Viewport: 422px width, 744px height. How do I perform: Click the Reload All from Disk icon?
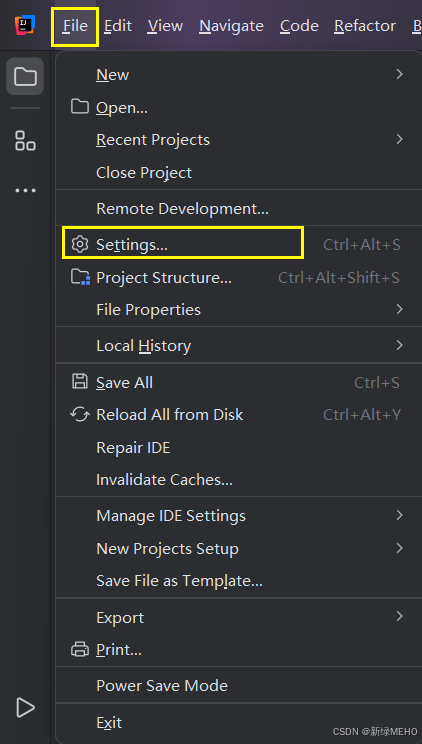[80, 414]
